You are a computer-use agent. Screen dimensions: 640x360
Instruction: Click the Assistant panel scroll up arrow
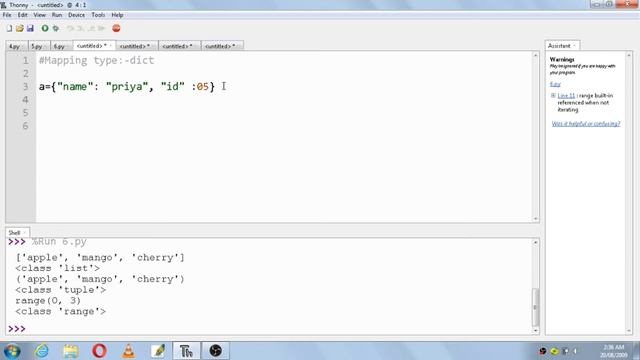(x=629, y=55)
